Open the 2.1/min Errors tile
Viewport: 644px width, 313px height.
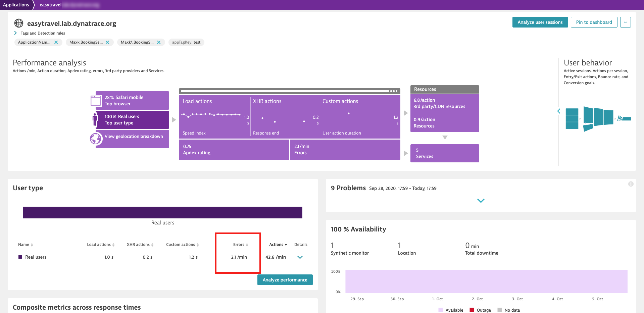coord(345,150)
